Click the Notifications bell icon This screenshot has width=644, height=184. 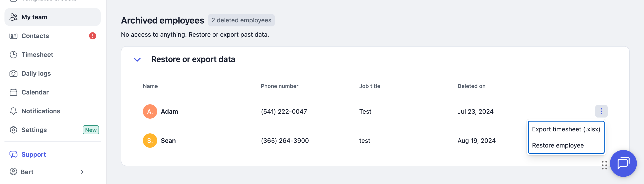tap(13, 111)
